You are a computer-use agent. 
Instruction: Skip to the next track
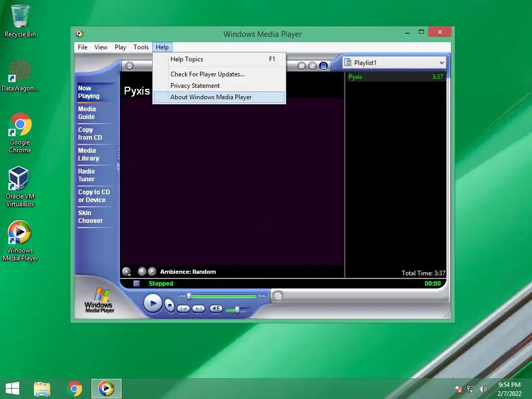click(x=198, y=309)
